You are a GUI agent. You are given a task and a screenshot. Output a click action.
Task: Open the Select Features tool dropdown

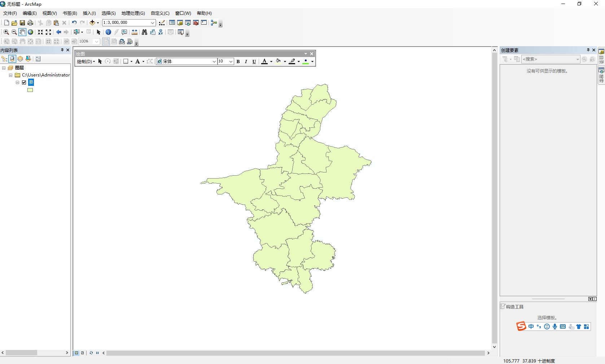(82, 32)
